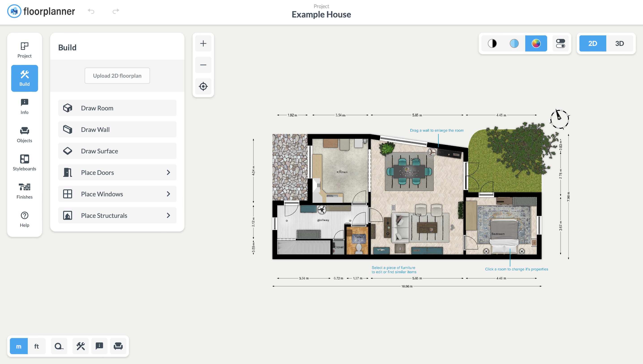
Task: Click the center view navigation button
Action: (203, 86)
